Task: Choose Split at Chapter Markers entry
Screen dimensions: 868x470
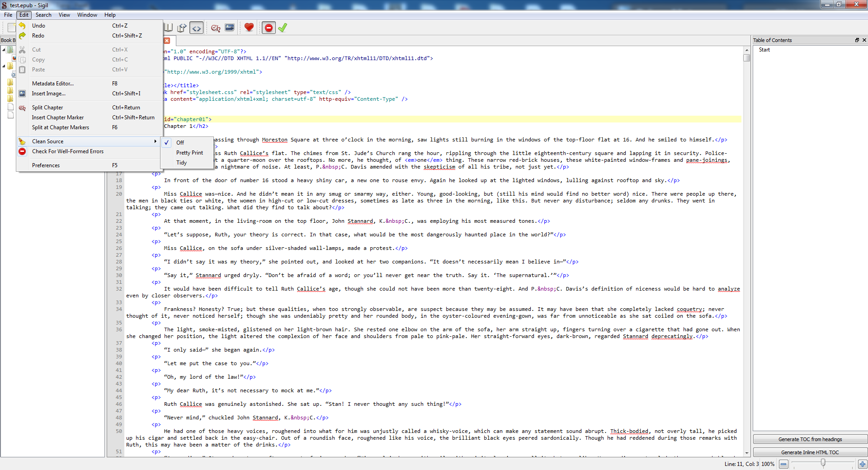Action: tap(90, 127)
